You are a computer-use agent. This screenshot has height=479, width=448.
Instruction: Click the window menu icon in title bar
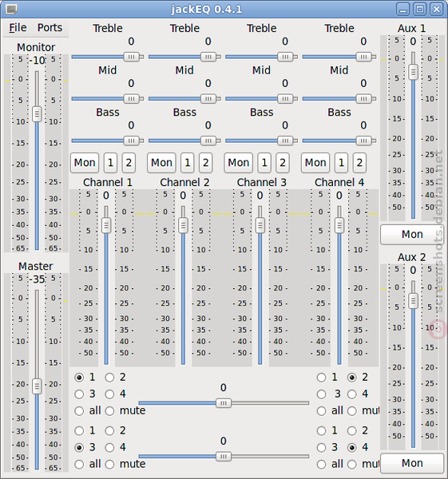[11, 9]
